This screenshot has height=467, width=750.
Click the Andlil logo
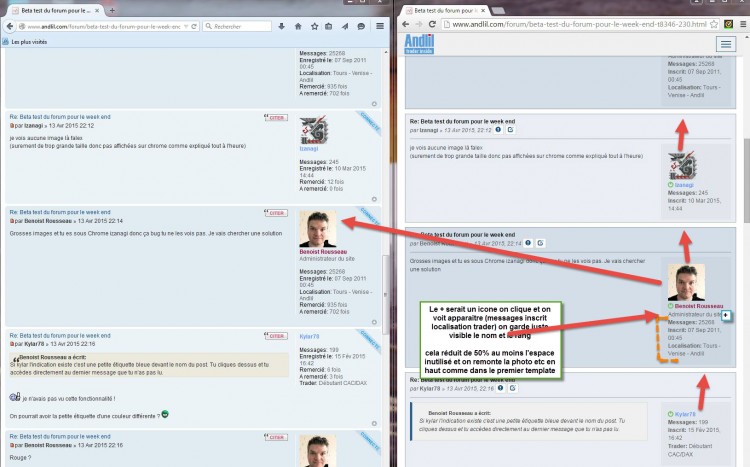click(419, 44)
